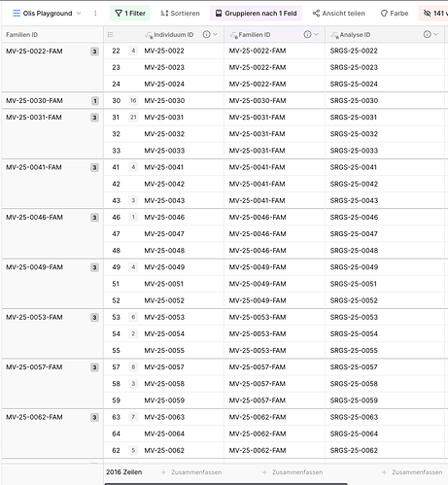Open the Farbe color options
This screenshot has width=448, height=485.
[x=395, y=14]
